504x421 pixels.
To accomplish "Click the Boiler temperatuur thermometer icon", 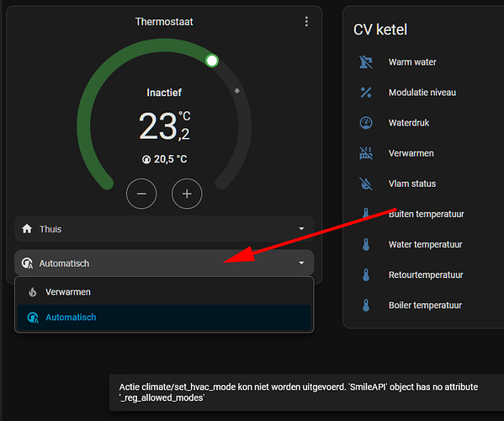I will [x=366, y=305].
